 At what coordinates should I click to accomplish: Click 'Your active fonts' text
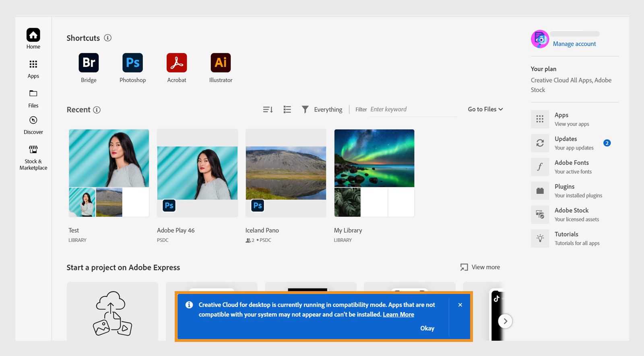point(573,172)
